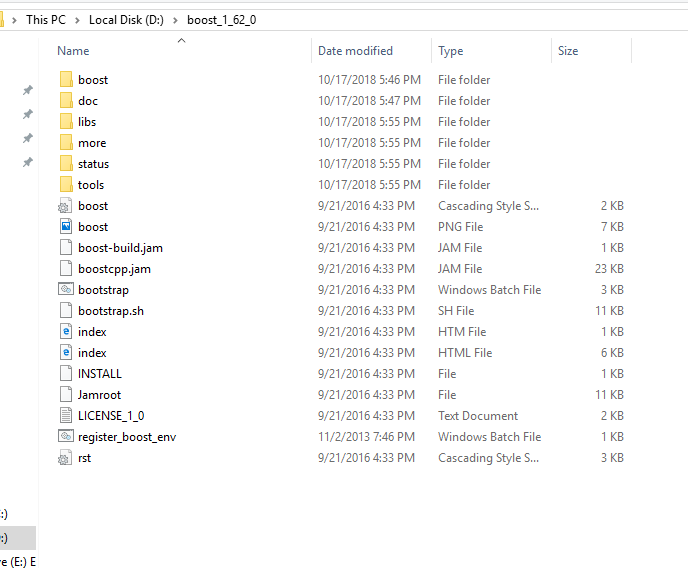The image size is (688, 568).
Task: Click the PNG File type cell
Action: click(x=460, y=227)
